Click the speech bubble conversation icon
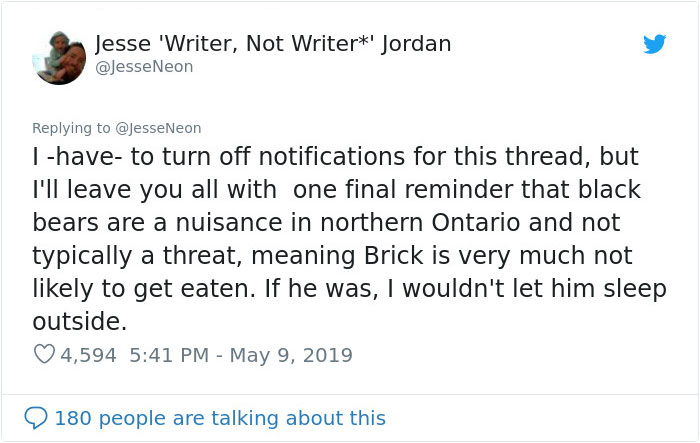Image resolution: width=700 pixels, height=443 pixels. coord(36,418)
